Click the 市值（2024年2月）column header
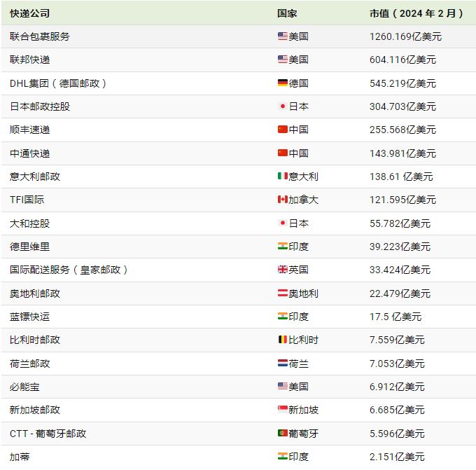The image size is (476, 470). point(416,13)
